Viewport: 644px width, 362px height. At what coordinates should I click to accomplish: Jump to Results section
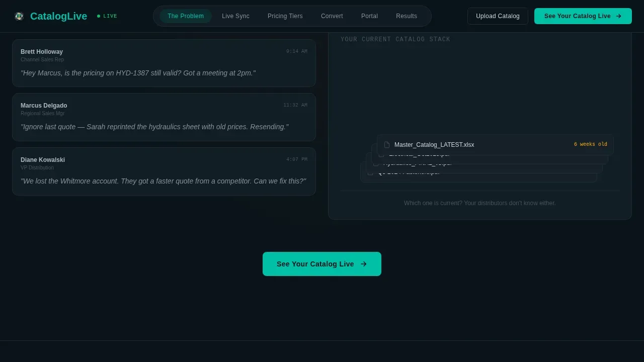point(407,16)
